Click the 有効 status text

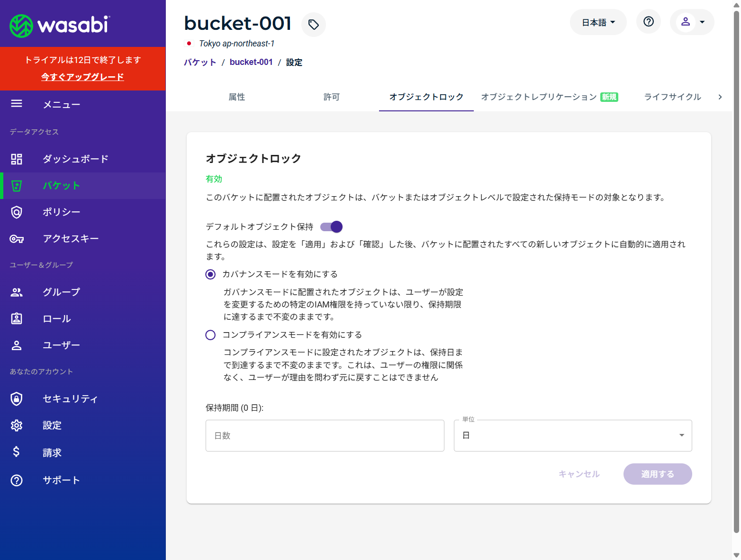214,179
